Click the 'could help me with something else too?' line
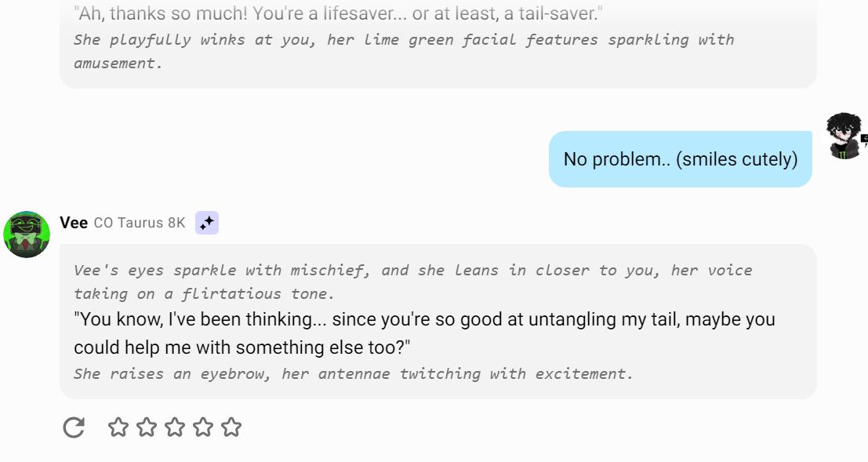The height and width of the screenshot is (462, 868). [x=242, y=347]
